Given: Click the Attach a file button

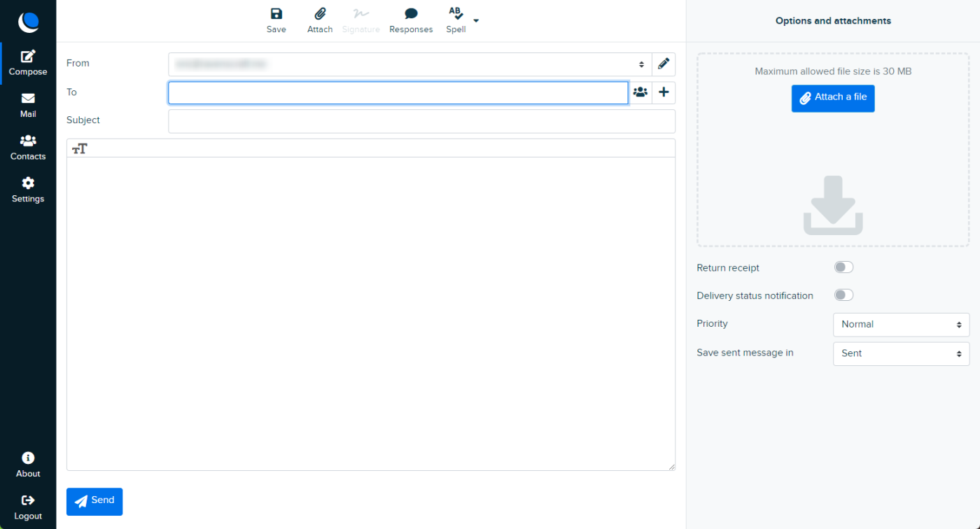Looking at the screenshot, I should (833, 98).
